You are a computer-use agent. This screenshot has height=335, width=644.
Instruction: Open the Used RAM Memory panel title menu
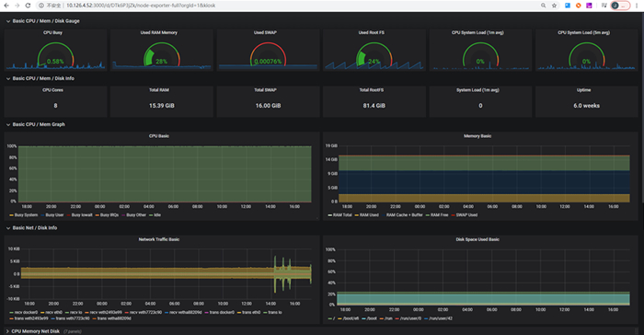[x=159, y=32]
